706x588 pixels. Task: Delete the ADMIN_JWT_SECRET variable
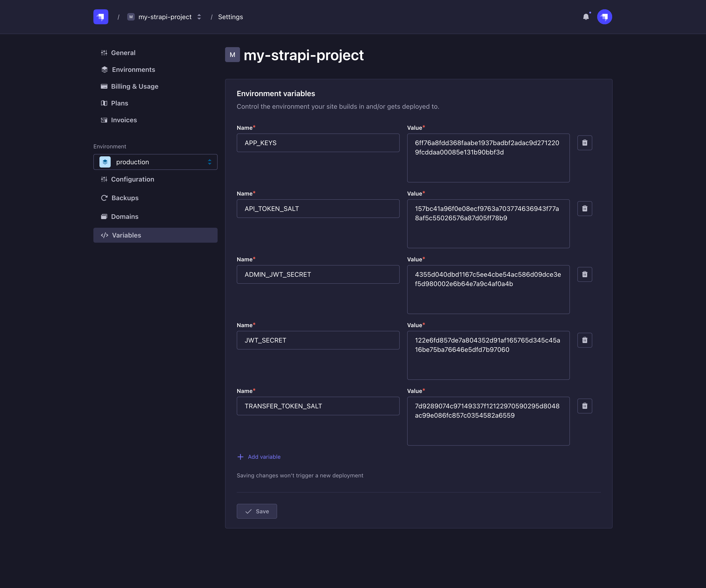[585, 274]
